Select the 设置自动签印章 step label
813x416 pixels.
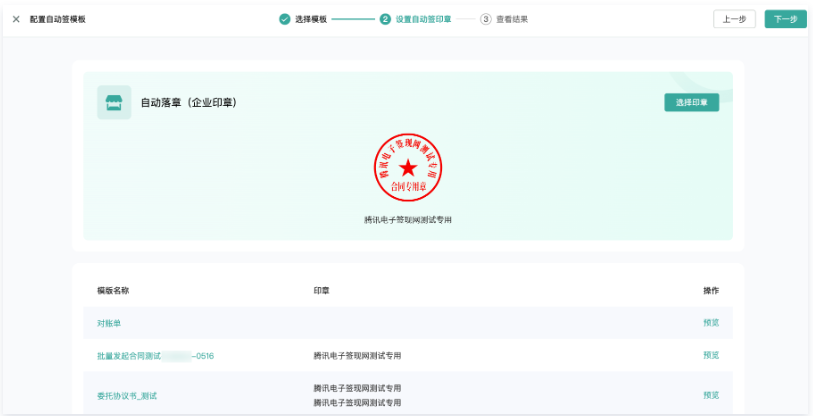[423, 19]
